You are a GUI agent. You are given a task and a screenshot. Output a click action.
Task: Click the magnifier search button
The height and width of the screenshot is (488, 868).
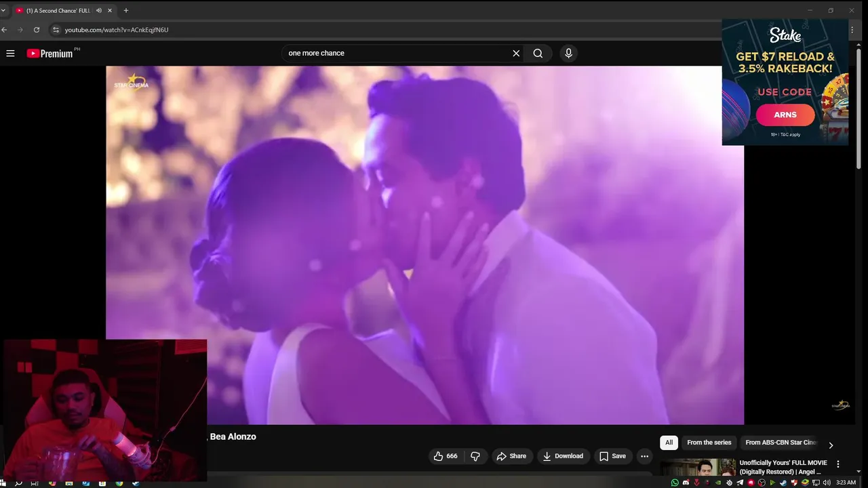click(538, 53)
